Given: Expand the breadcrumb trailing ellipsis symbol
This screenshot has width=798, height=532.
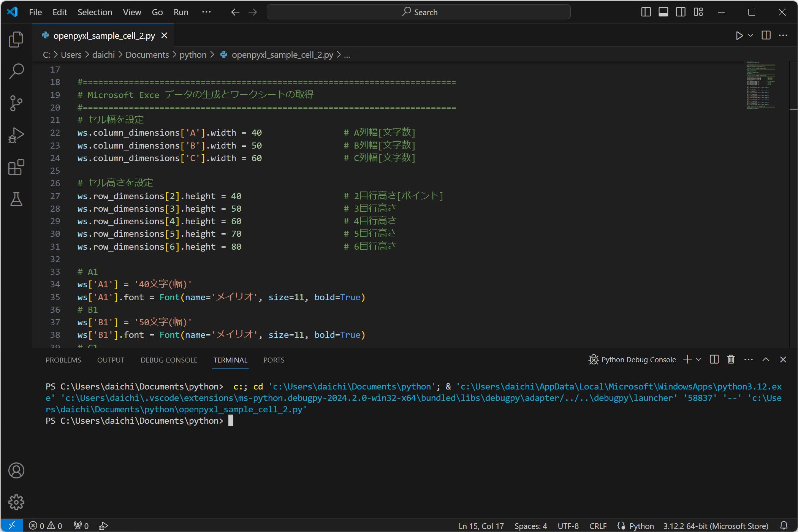Looking at the screenshot, I should coord(347,55).
